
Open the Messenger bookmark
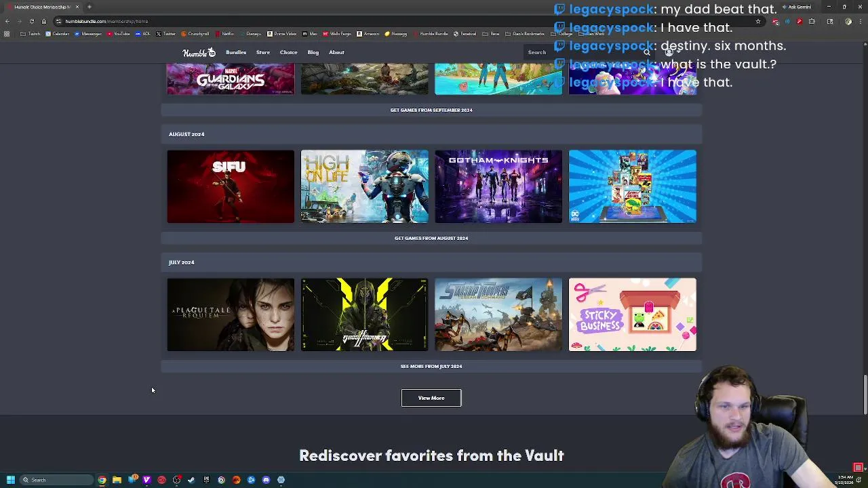[x=87, y=34]
